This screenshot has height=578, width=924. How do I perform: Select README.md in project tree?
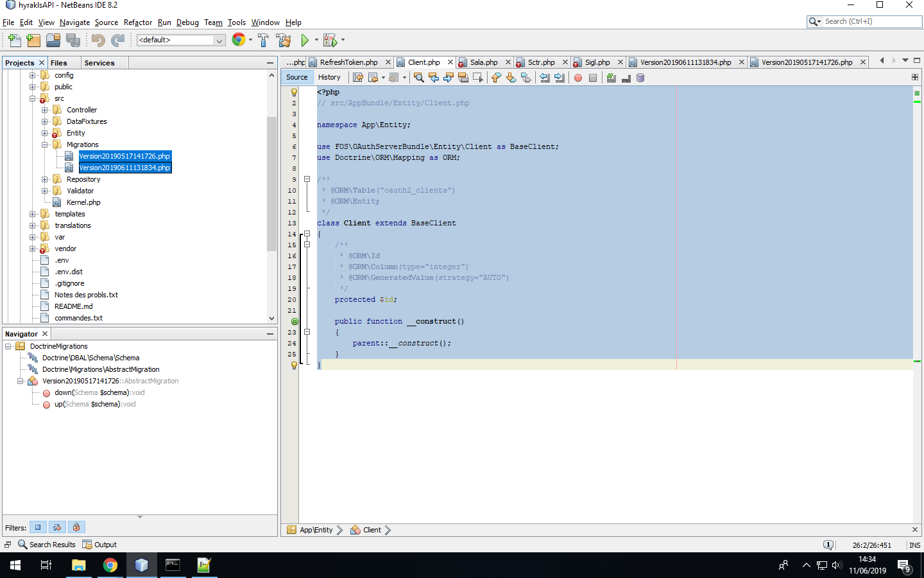74,306
